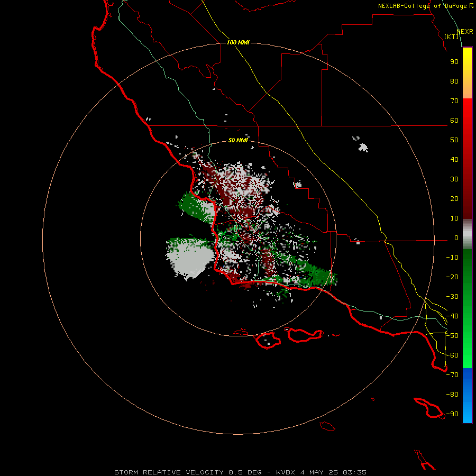Click the NEXR label above the scale
Image resolution: width=476 pixels, height=476 pixels.
[465, 32]
